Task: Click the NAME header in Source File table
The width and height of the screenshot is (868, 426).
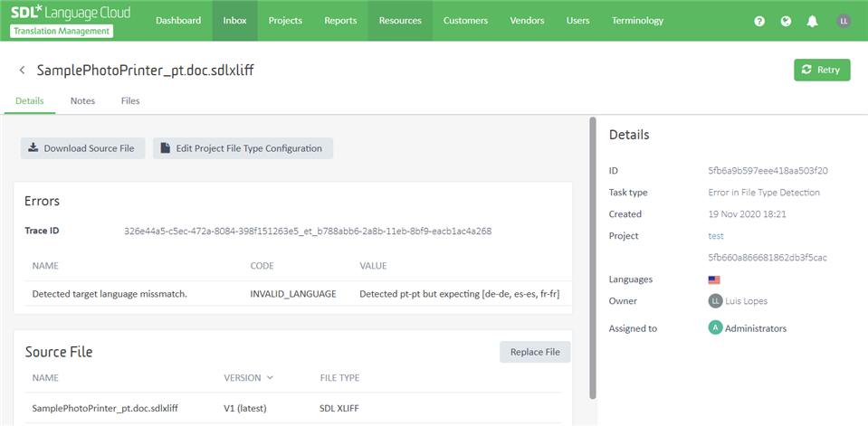Action: (x=45, y=378)
